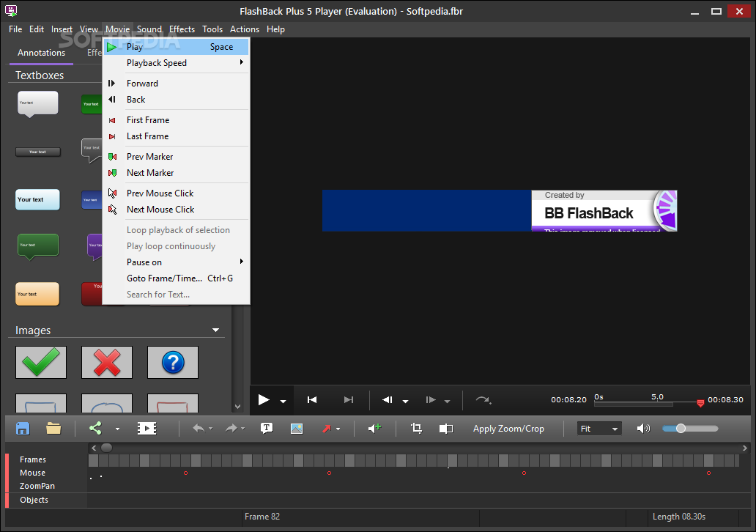
Task: Click the Crop tool icon
Action: tap(416, 428)
